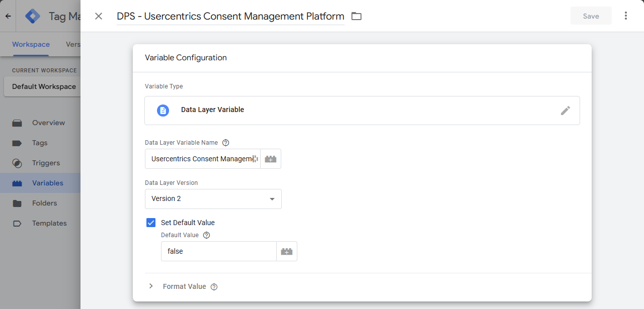Expand the Format Value section
The height and width of the screenshot is (309, 644).
tap(151, 286)
